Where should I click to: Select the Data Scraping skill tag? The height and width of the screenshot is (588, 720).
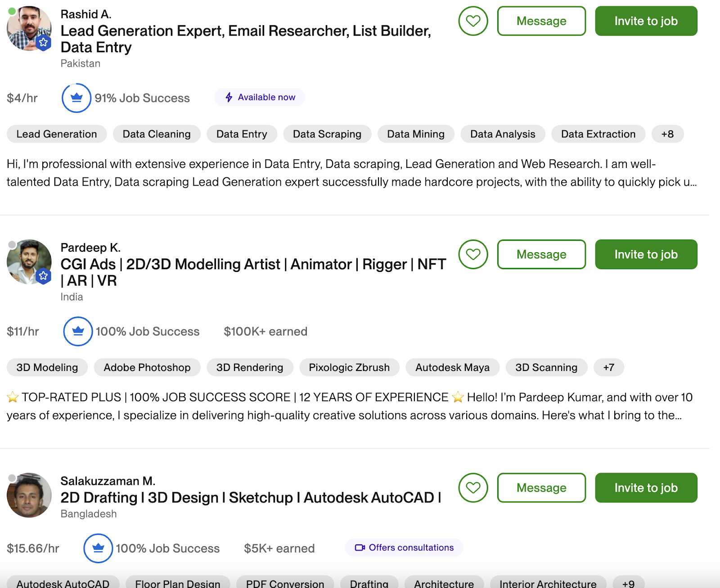[327, 134]
